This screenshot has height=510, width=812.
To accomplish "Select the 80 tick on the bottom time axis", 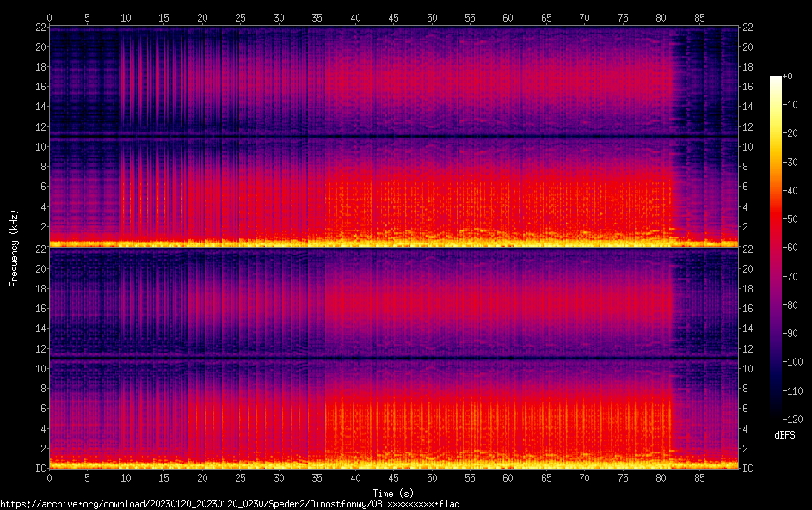I will (x=661, y=477).
